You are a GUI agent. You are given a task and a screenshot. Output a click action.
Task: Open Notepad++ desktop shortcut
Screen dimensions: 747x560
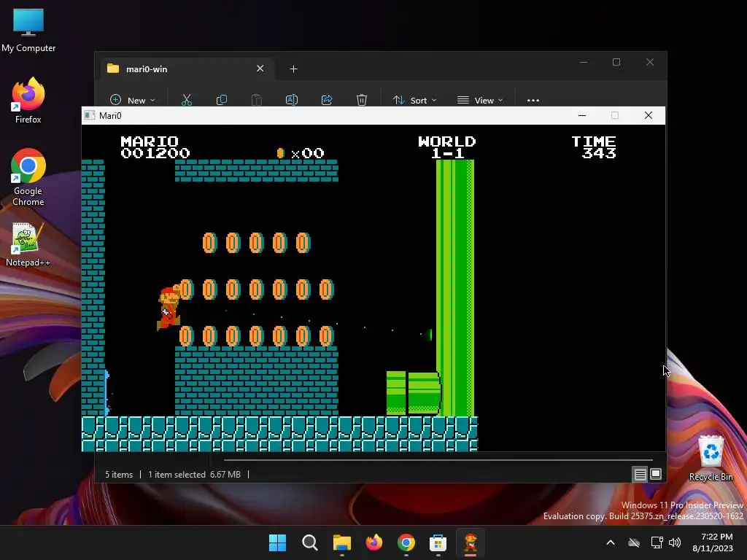tap(28, 244)
